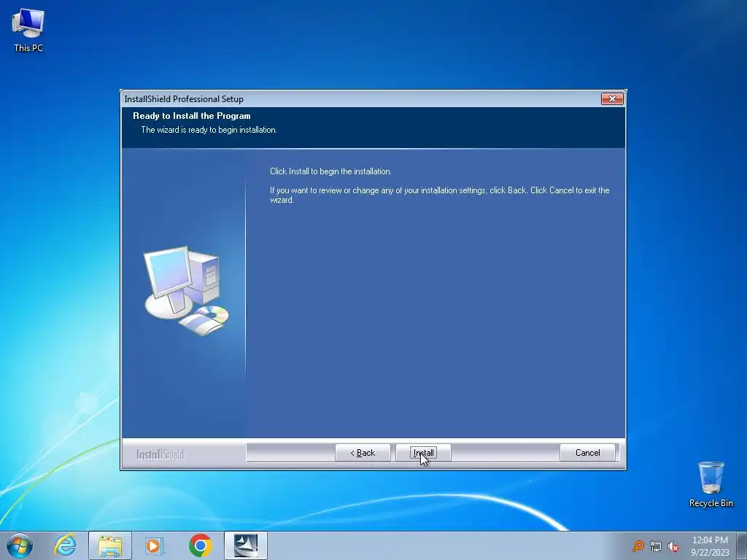
Task: Click the 'Click Install to begin the installation.' text
Action: tap(330, 171)
